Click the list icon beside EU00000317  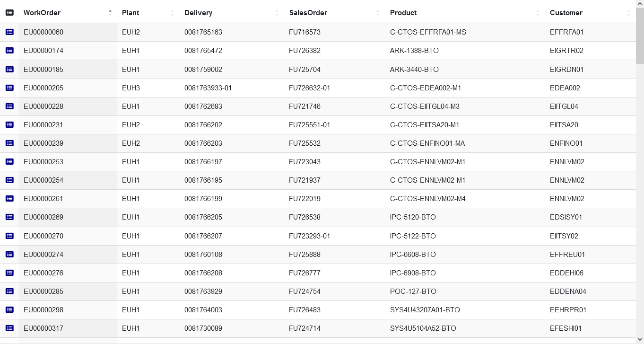[x=9, y=328]
